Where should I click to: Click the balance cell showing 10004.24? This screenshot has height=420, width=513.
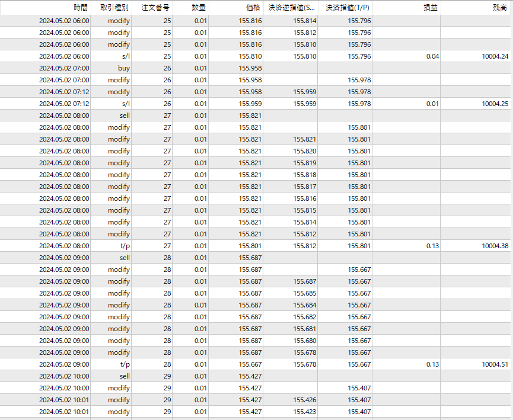[495, 56]
